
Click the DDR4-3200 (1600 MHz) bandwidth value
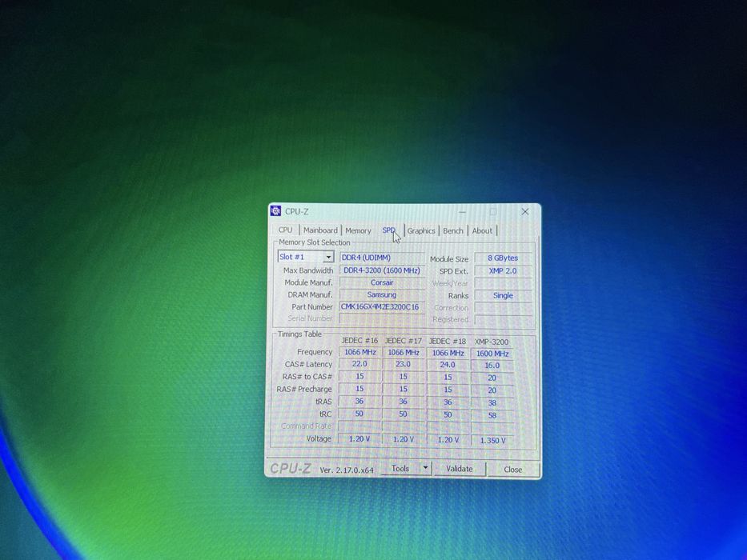(382, 270)
